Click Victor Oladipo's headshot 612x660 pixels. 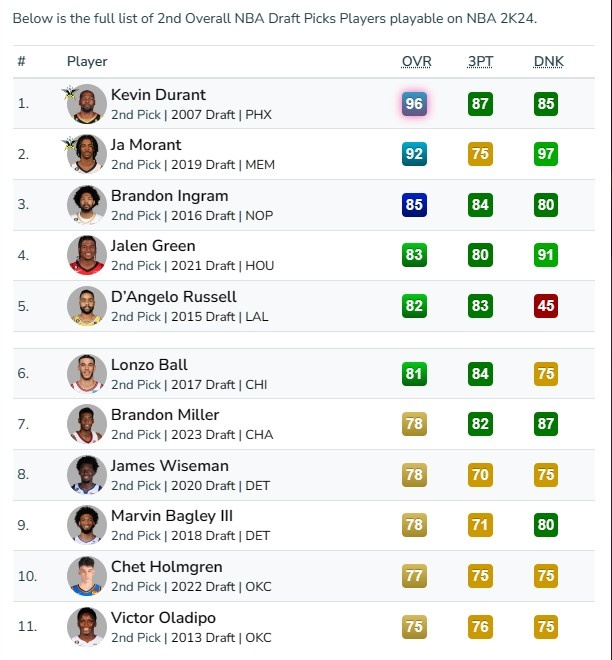(87, 627)
